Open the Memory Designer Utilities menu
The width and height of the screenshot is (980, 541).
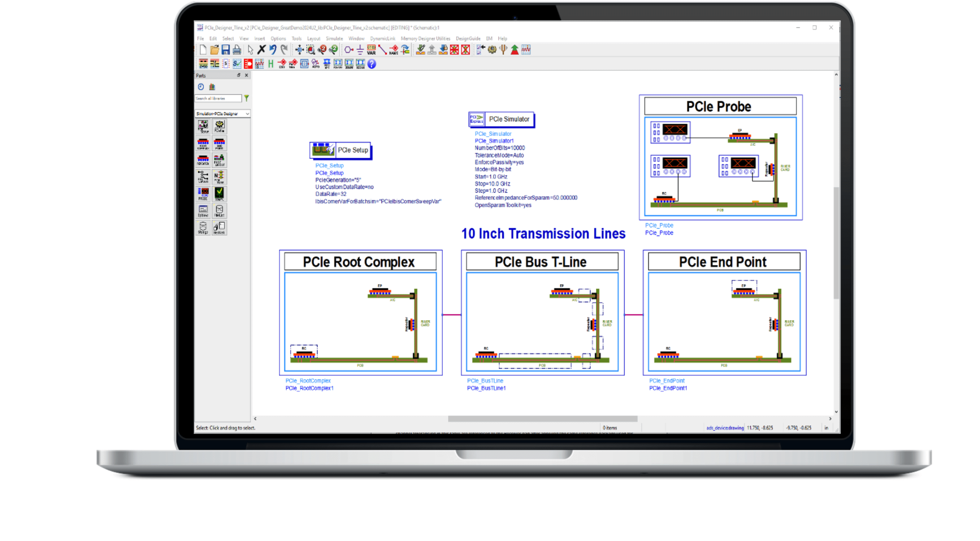click(425, 38)
